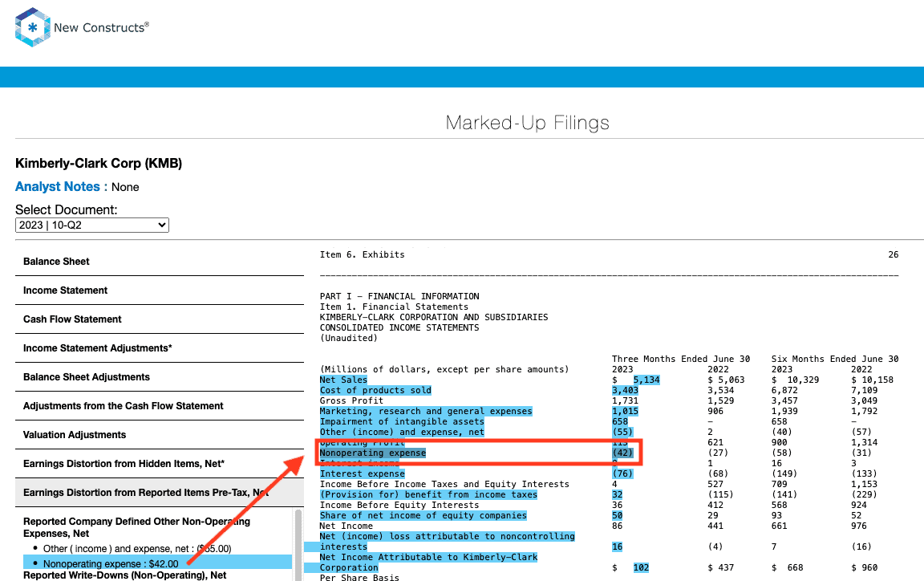Screen dimensions: 924x581
Task: Click the highlighted 32 tax benefit value
Action: (618, 495)
